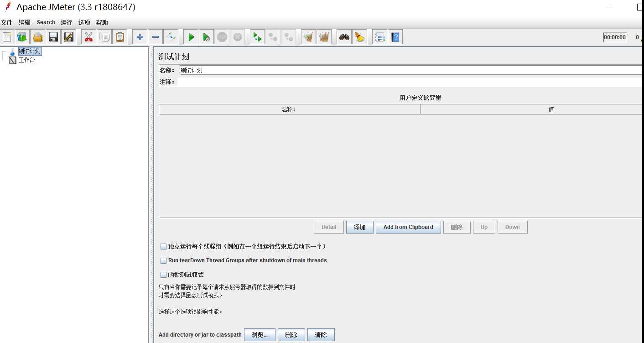Click the 用户定义的变量 table heading
Image resolution: width=644 pixels, height=343 pixels.
(x=421, y=98)
